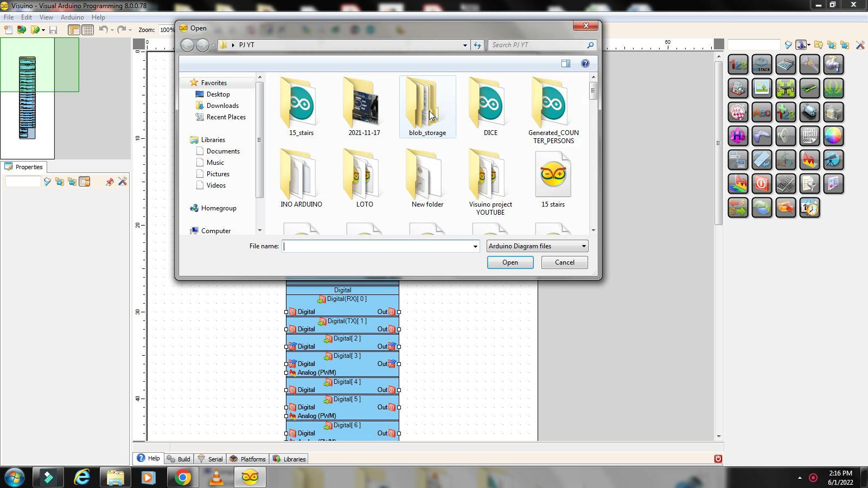Open the Motors components category
Screen dimensions: 868x488
tap(809, 112)
